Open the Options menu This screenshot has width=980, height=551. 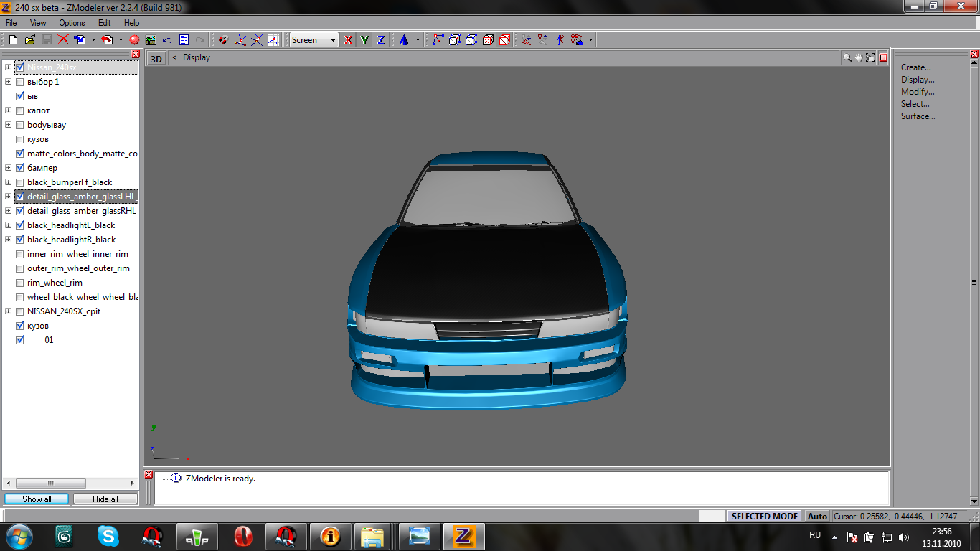coord(72,23)
